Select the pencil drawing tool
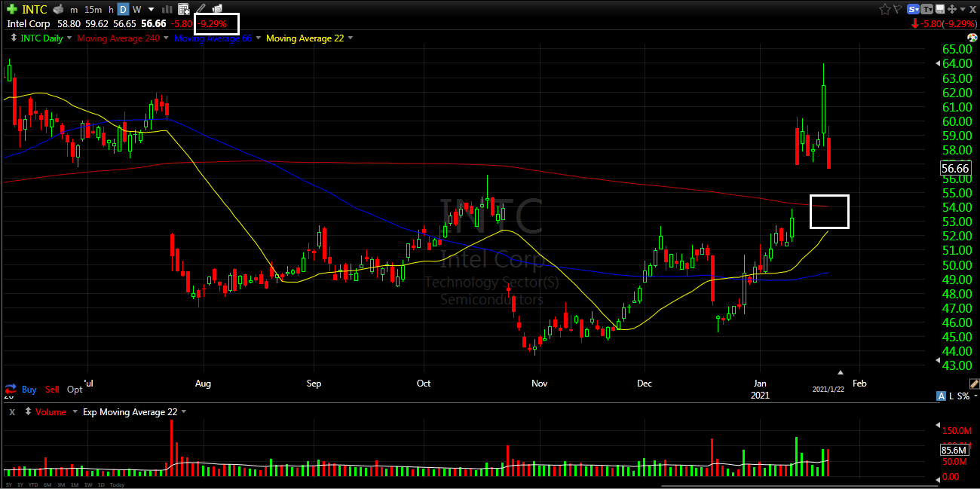This screenshot has width=980, height=489. [x=201, y=9]
